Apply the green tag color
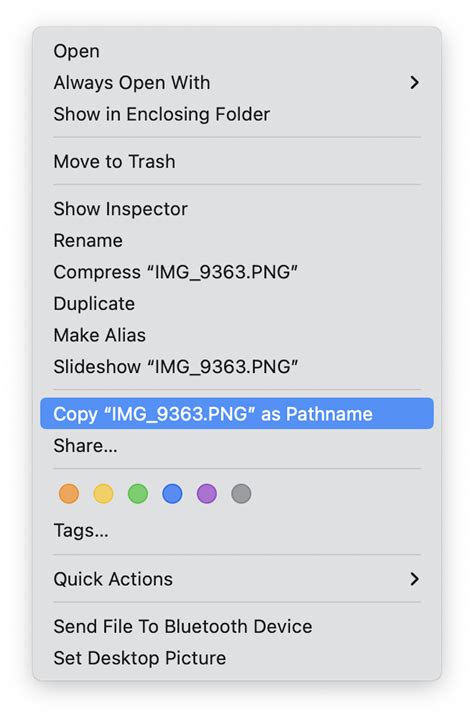 click(x=138, y=494)
